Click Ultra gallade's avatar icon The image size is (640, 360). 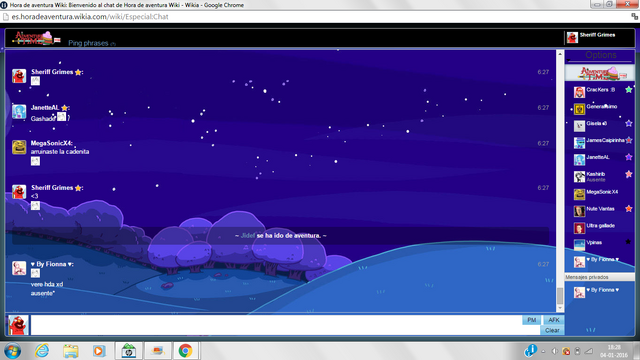point(579,228)
